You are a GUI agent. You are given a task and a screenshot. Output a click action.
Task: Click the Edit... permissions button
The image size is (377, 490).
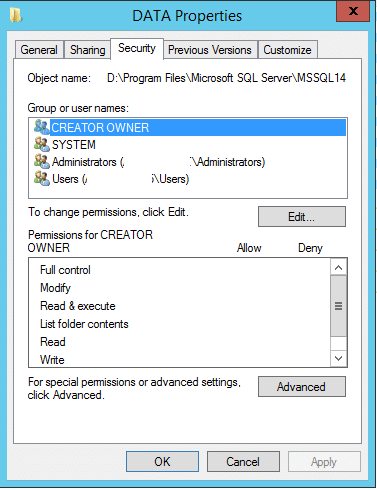click(302, 217)
